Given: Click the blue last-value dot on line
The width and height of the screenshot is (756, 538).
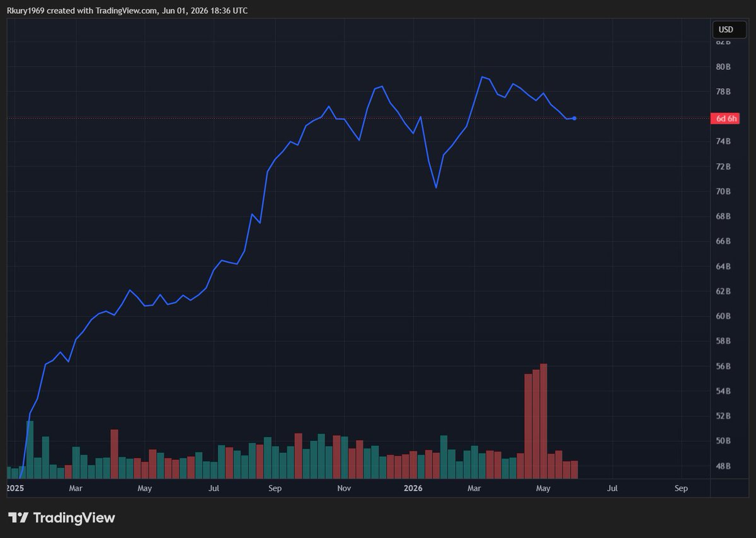Looking at the screenshot, I should [575, 118].
